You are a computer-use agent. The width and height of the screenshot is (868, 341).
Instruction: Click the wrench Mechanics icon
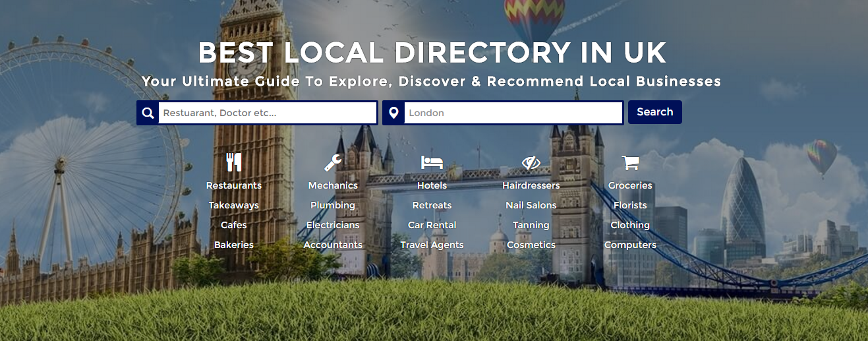point(333,162)
